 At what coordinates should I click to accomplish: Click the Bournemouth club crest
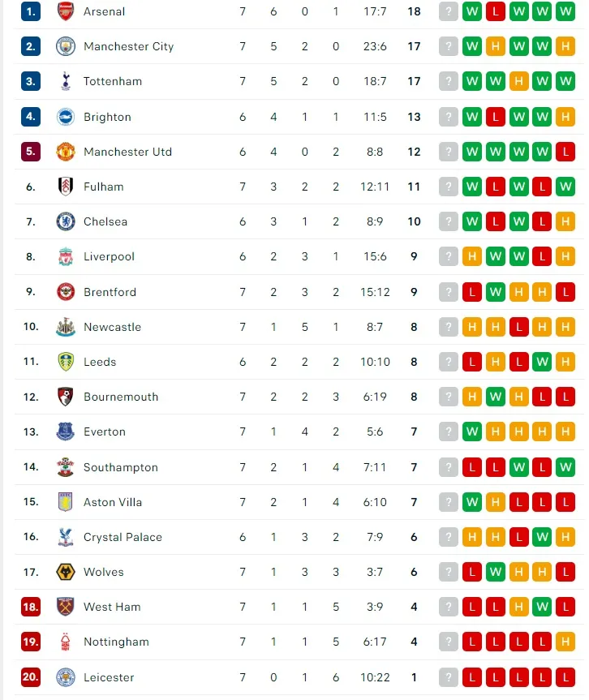(66, 397)
